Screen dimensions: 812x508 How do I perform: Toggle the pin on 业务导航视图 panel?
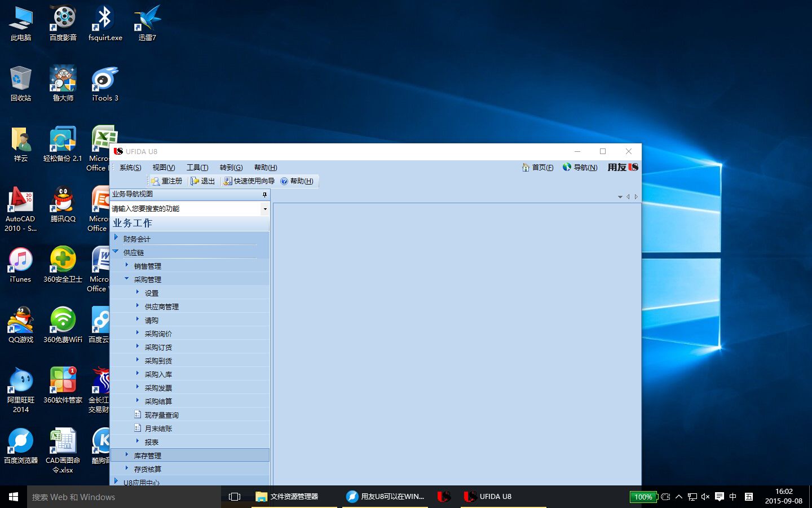264,194
